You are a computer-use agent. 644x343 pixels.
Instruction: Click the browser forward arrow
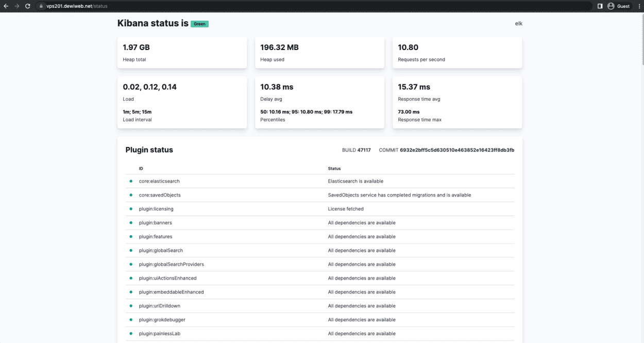point(17,6)
